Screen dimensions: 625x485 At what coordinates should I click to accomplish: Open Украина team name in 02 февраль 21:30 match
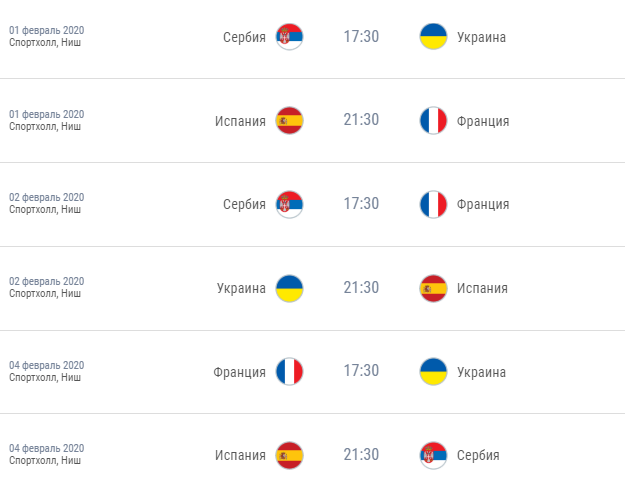(241, 288)
